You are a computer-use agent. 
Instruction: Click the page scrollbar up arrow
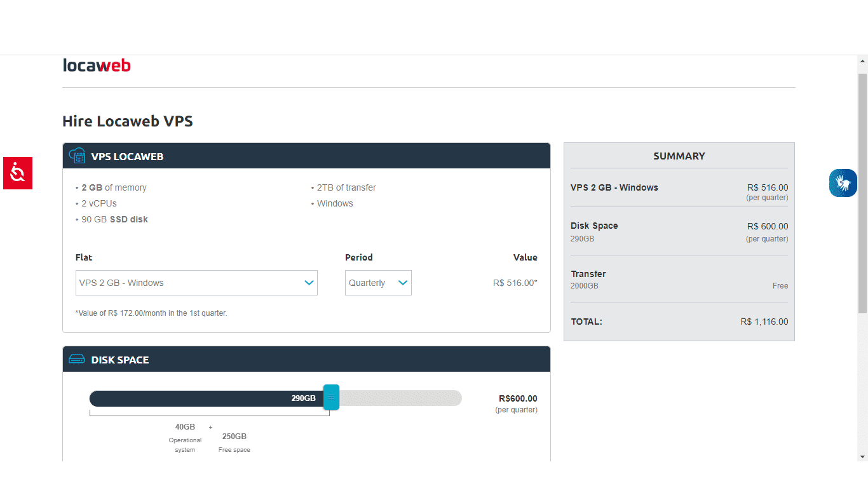(862, 62)
